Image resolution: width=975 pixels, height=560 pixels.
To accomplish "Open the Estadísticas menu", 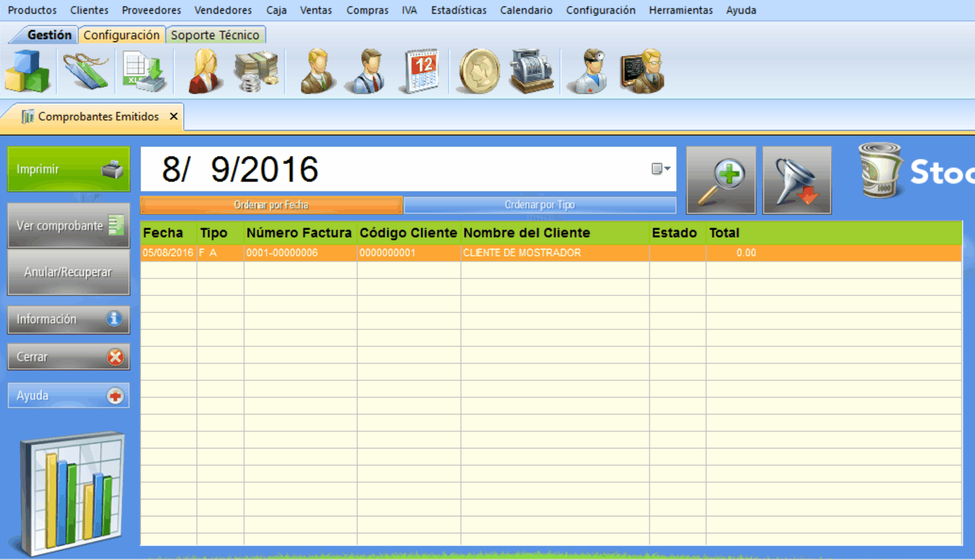I will click(x=459, y=10).
